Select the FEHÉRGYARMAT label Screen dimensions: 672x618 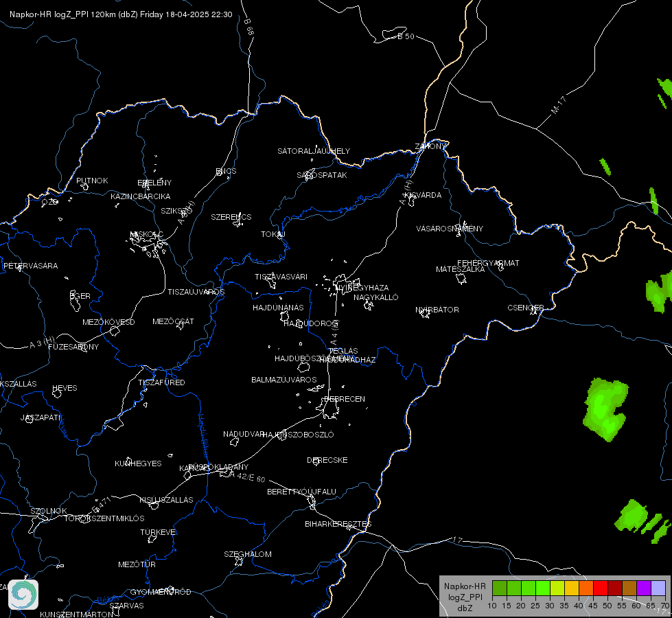pos(488,263)
